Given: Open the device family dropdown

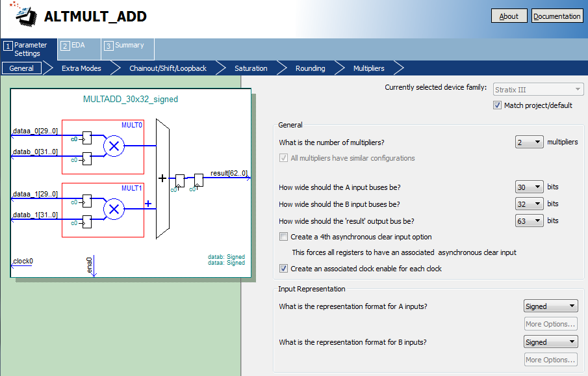Looking at the screenshot, I should (x=538, y=89).
